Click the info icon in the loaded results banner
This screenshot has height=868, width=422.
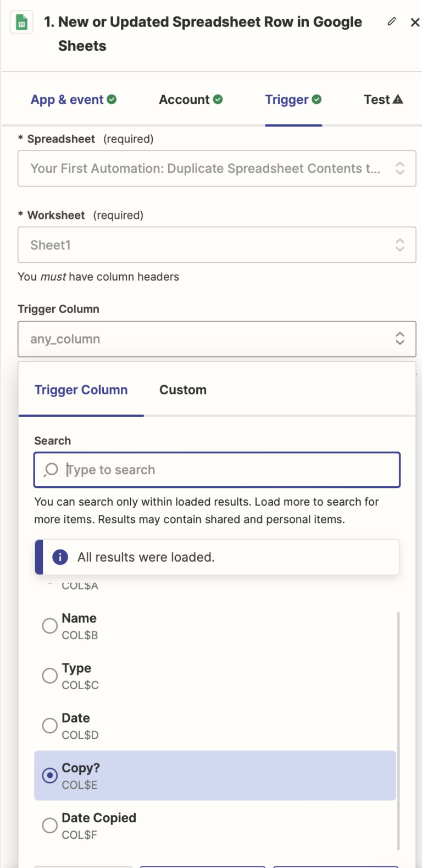click(59, 557)
